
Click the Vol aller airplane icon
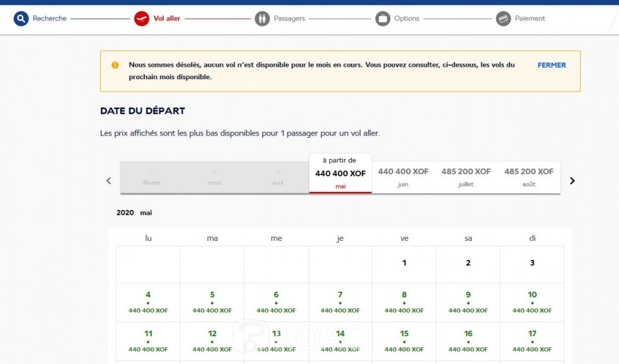(142, 19)
